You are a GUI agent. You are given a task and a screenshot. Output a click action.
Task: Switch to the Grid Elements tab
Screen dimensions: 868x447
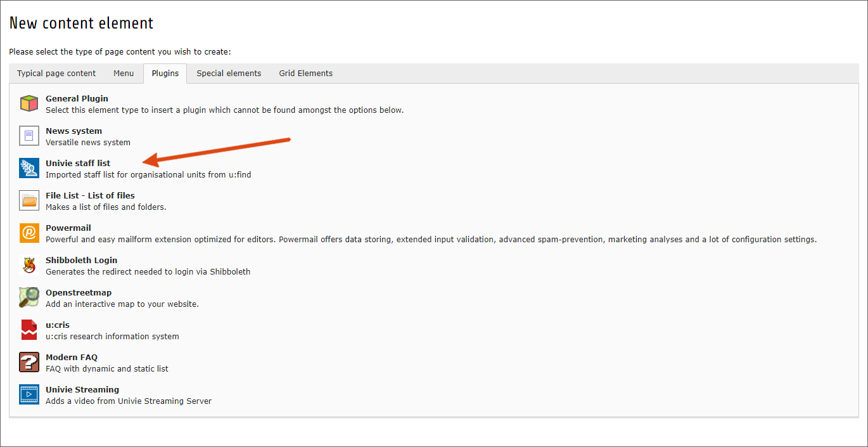tap(306, 74)
